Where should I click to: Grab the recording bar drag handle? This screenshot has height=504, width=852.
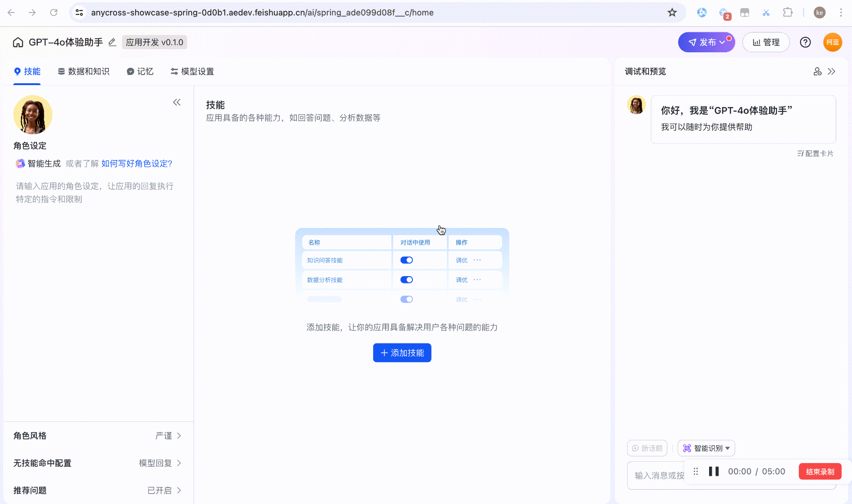pyautogui.click(x=695, y=471)
